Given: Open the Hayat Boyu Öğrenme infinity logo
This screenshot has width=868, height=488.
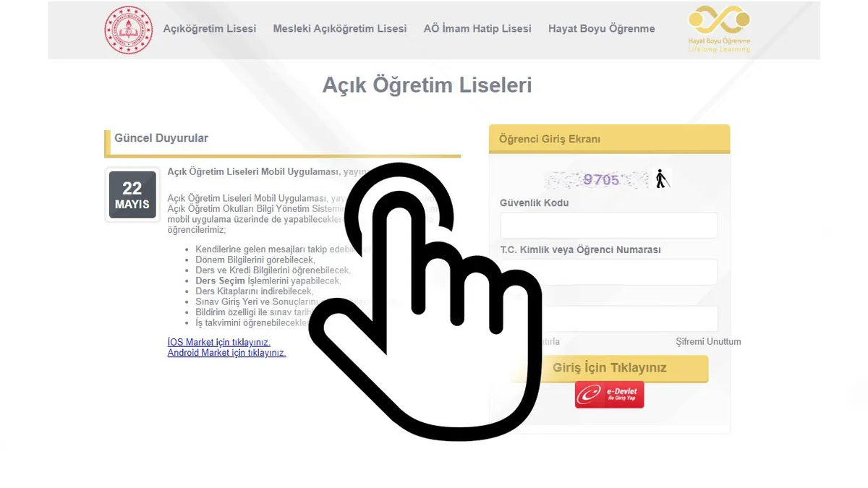Looking at the screenshot, I should coord(719,29).
